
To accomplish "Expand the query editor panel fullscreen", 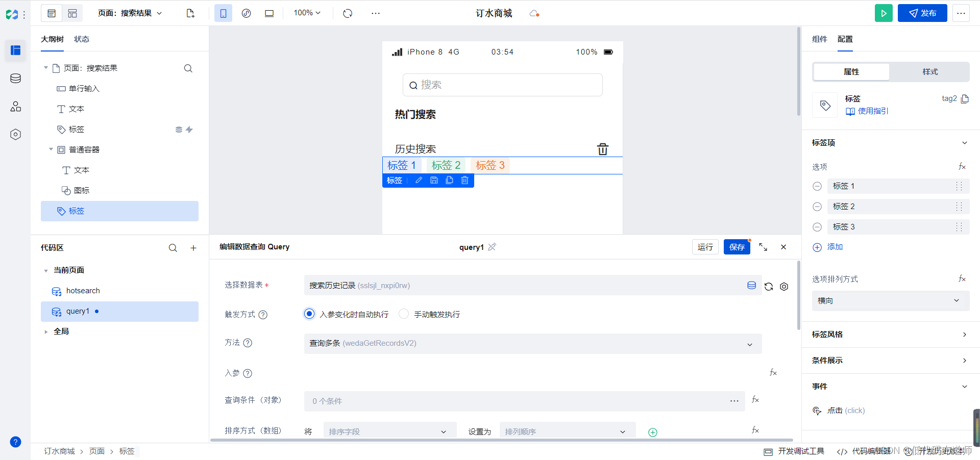I will pos(763,247).
